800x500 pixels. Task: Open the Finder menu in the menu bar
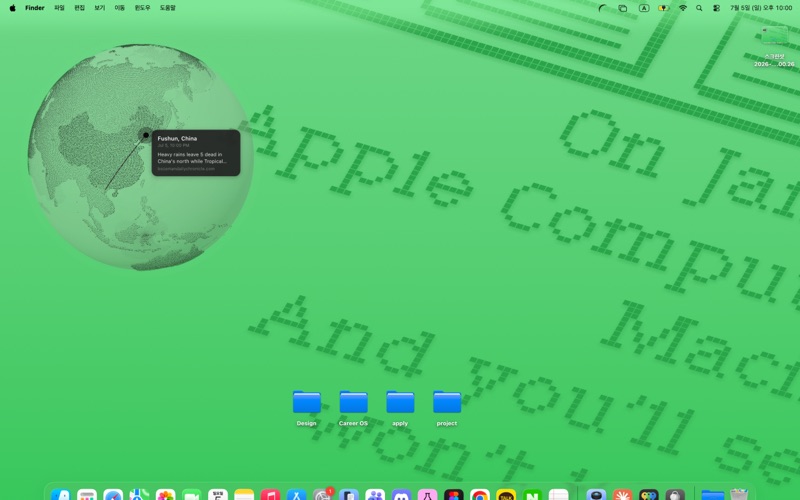point(35,8)
